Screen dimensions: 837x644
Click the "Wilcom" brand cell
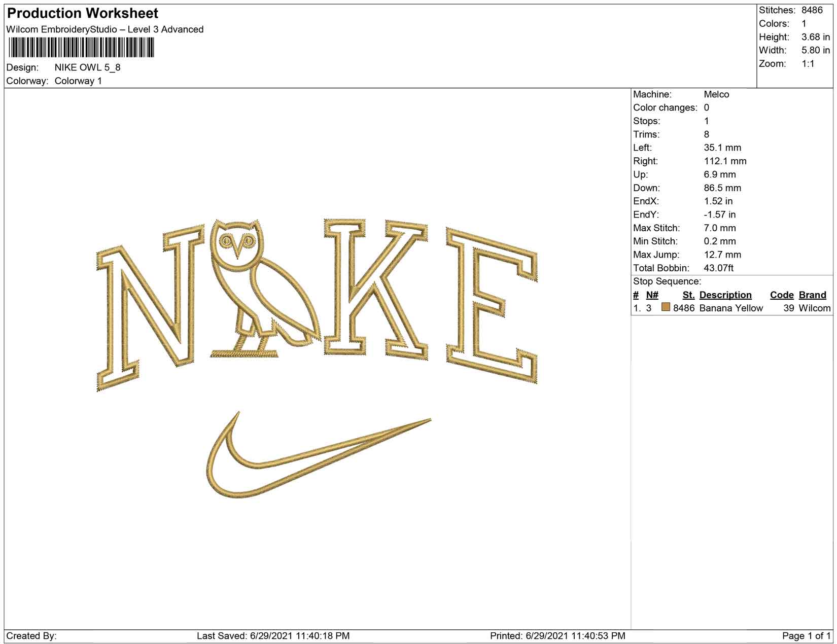(x=815, y=308)
